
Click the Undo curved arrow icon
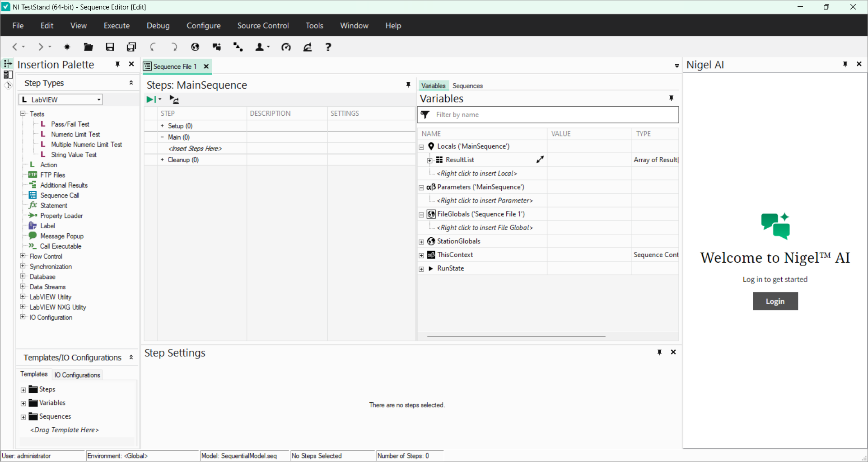153,47
